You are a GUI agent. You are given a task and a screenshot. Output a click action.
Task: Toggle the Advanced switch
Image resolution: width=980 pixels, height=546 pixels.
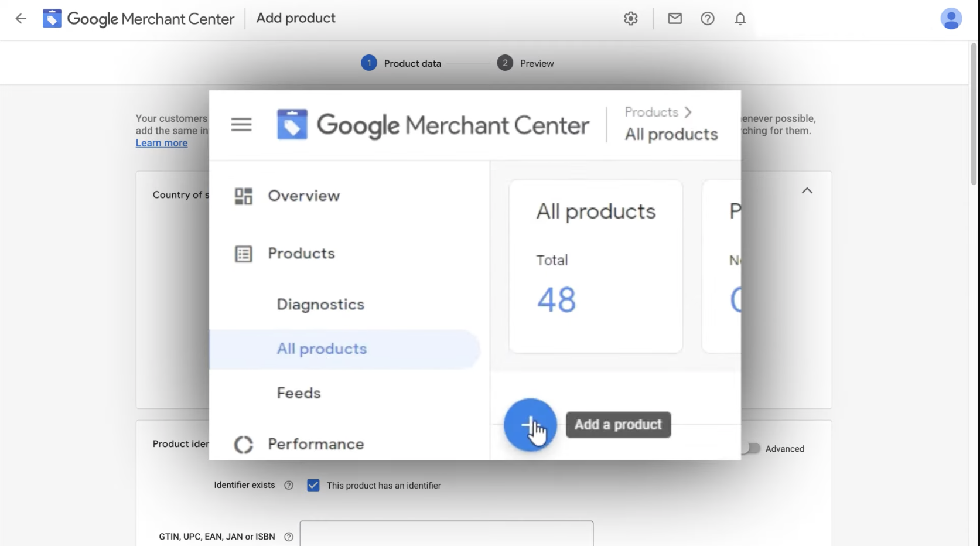pos(750,448)
